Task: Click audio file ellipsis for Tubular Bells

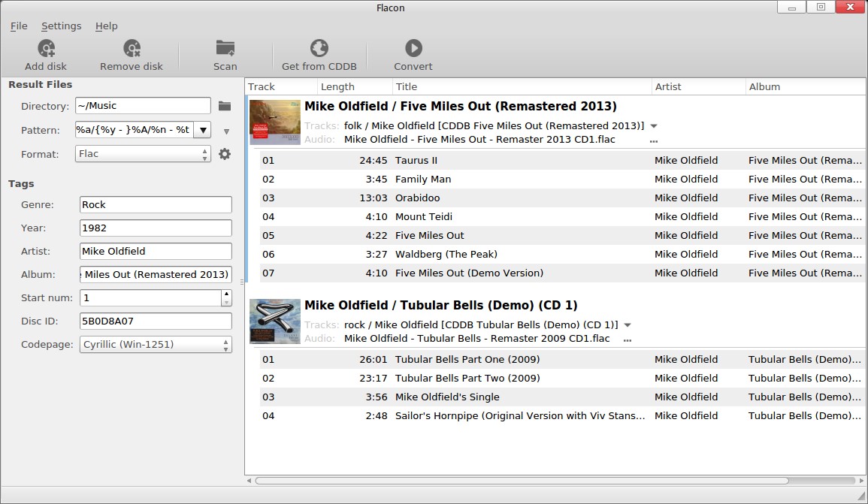Action: point(627,339)
